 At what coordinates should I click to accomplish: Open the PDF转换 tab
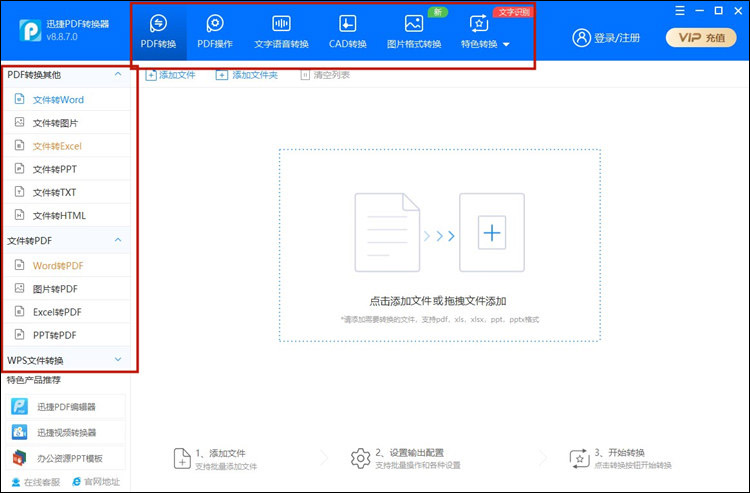click(158, 32)
